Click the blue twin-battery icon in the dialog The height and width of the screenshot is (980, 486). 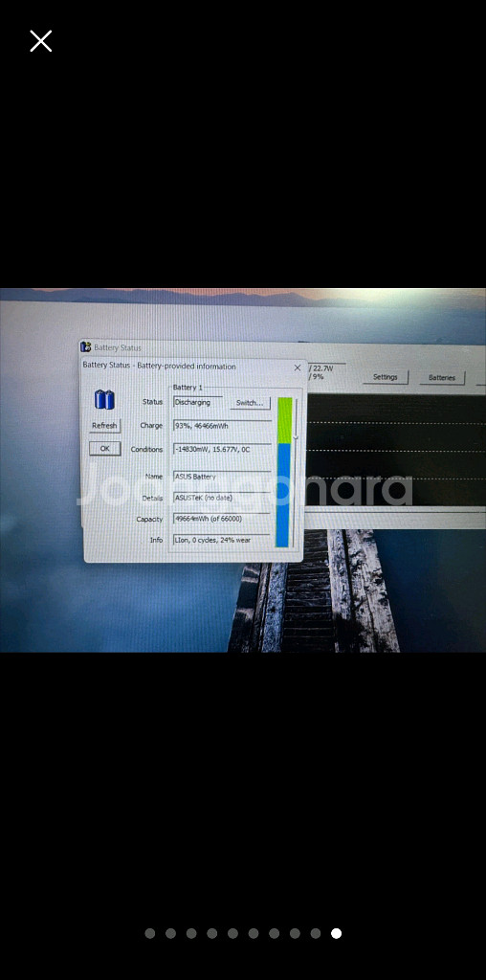[x=104, y=399]
